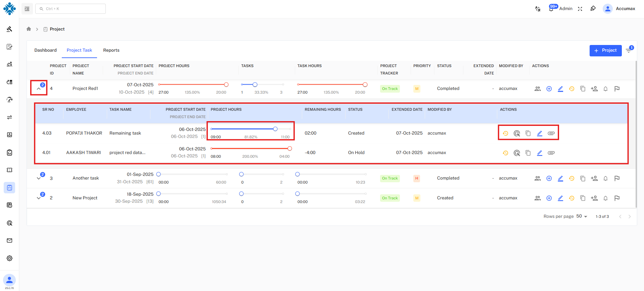
Task: Expand the Another task project row
Action: point(39,179)
